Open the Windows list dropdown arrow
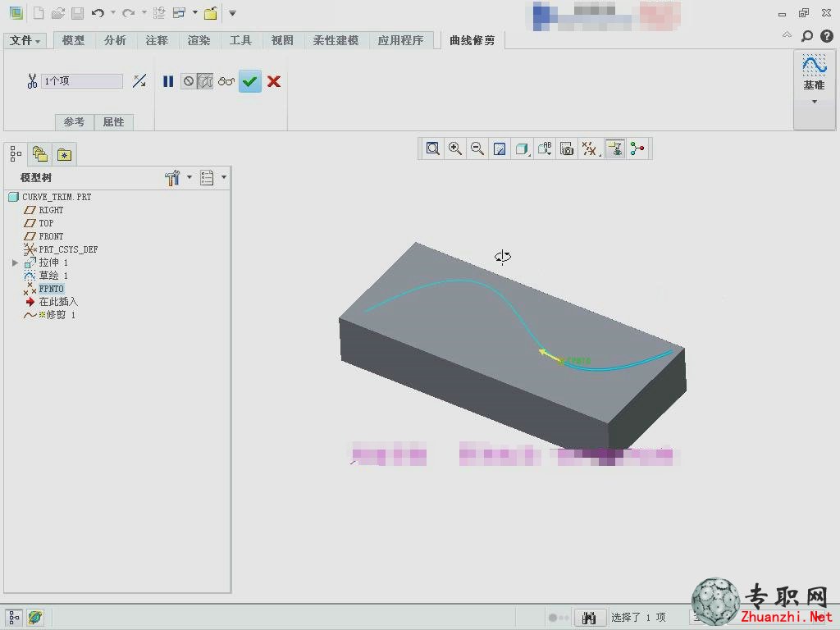Viewport: 840px width, 630px height. 195,12
